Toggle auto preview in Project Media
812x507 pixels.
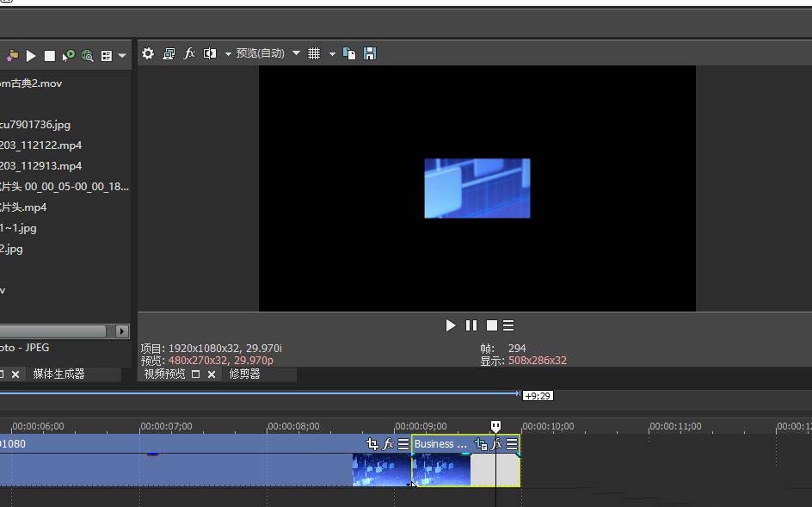[x=69, y=55]
